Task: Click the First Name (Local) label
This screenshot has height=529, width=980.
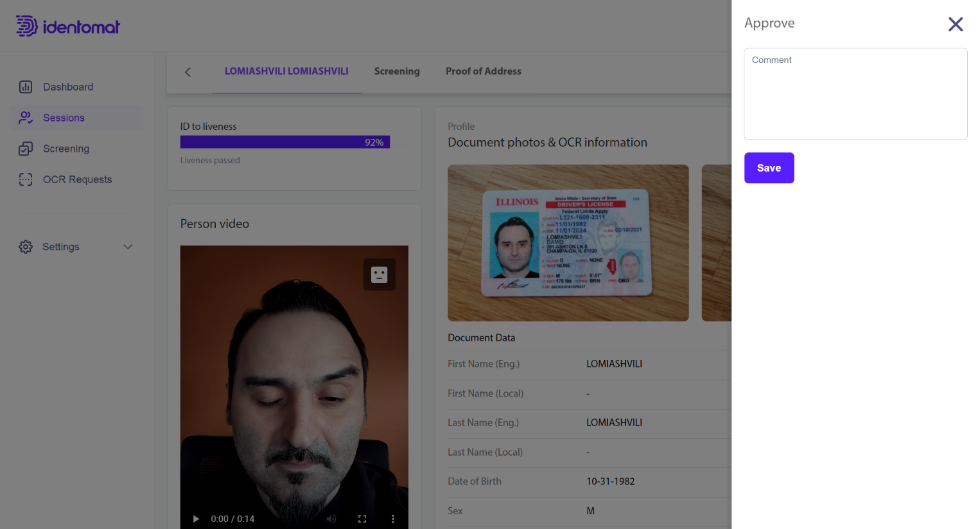Action: (486, 393)
